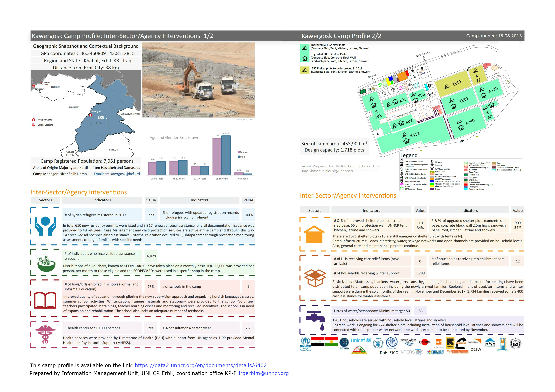Click the unicef logo
Viewport: 555px width, 392px height.
pyautogui.click(x=360, y=340)
